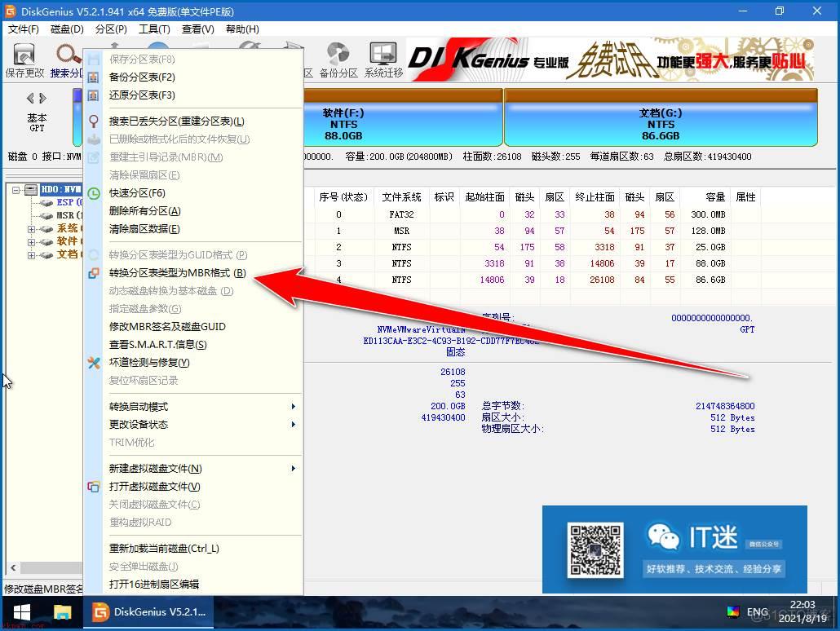840x631 pixels.
Task: Expand the 新建虚拟磁盘文件(N) submenu arrow
Action: [x=293, y=469]
